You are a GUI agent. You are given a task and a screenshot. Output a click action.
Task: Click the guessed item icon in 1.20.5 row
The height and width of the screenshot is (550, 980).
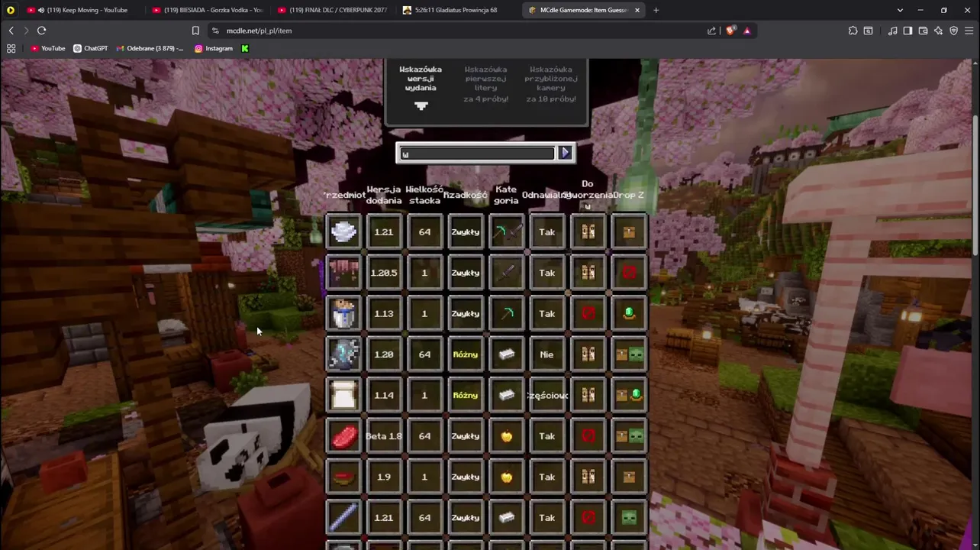point(343,273)
